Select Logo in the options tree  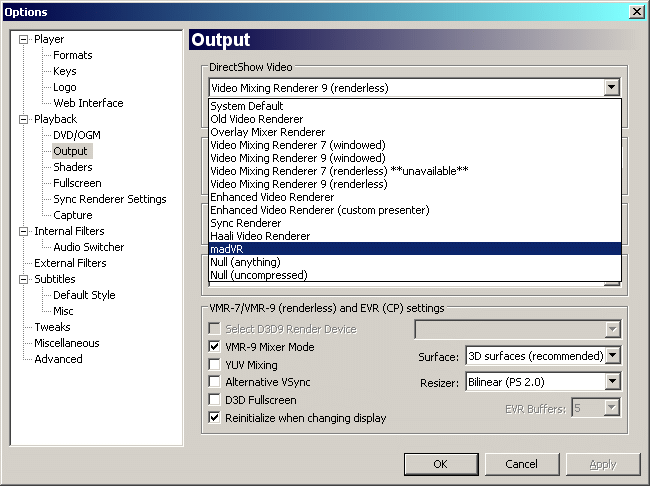[65, 87]
